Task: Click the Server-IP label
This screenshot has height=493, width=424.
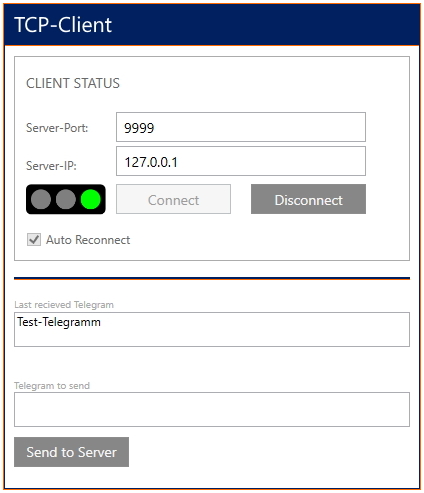Action: (51, 166)
